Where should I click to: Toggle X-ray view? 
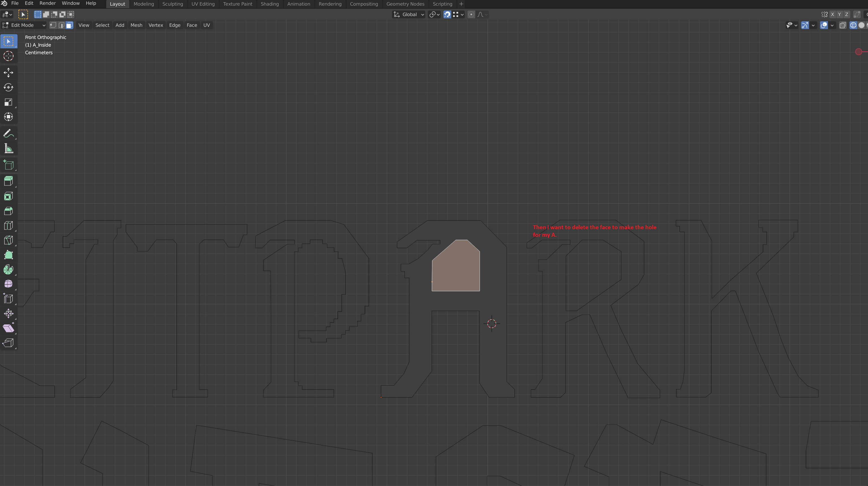[x=843, y=25]
